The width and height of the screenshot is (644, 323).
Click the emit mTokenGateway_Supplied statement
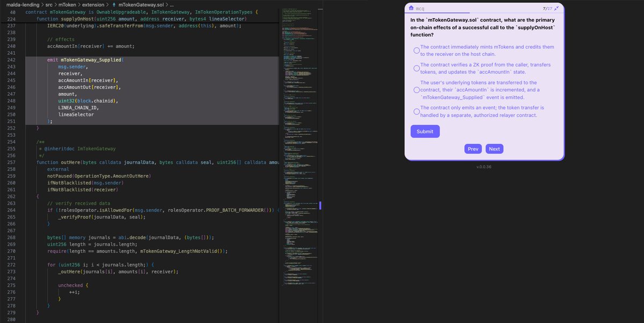[x=85, y=60]
